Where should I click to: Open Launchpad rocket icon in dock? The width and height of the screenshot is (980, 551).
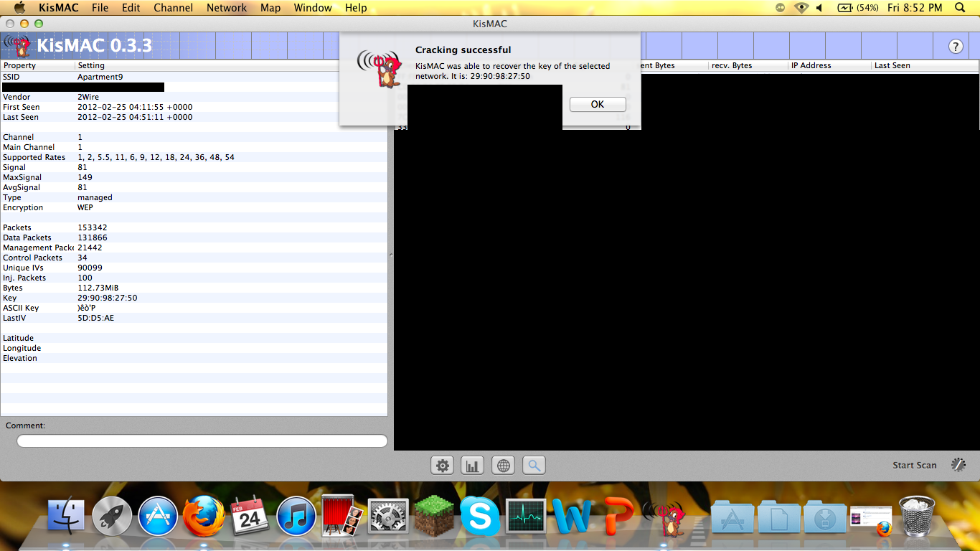click(112, 517)
